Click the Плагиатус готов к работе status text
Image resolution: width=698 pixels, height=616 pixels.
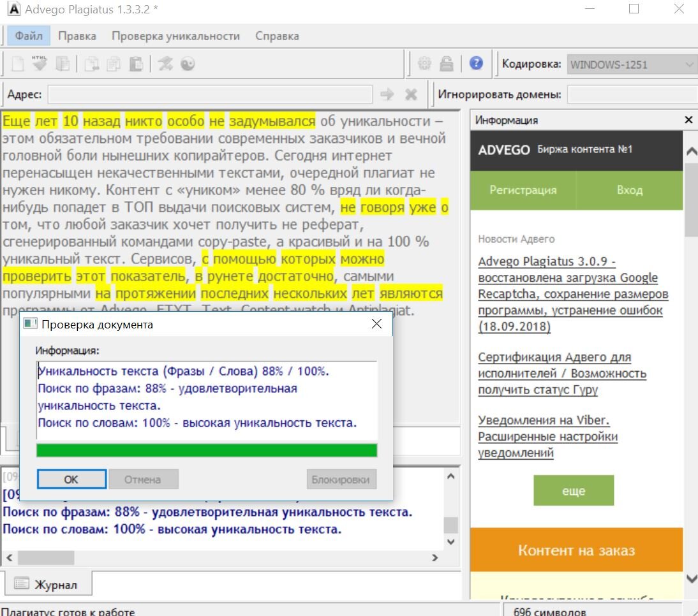[68, 612]
